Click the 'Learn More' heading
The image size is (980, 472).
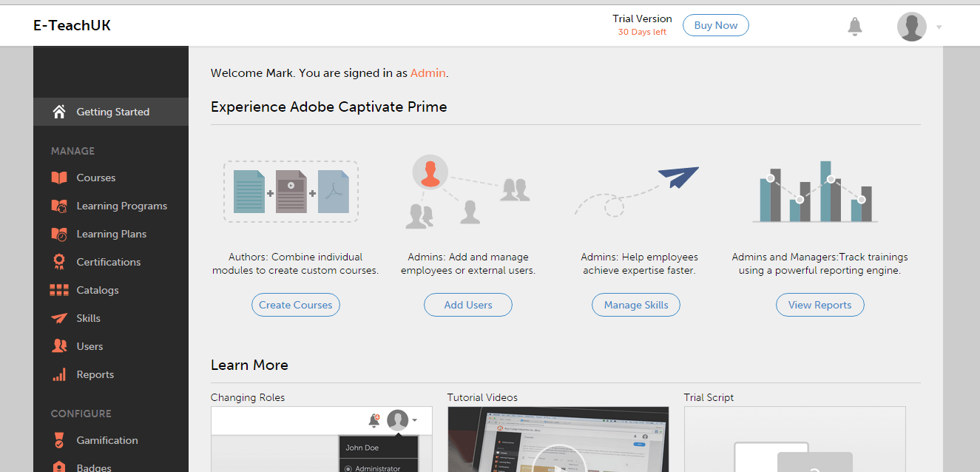[249, 365]
